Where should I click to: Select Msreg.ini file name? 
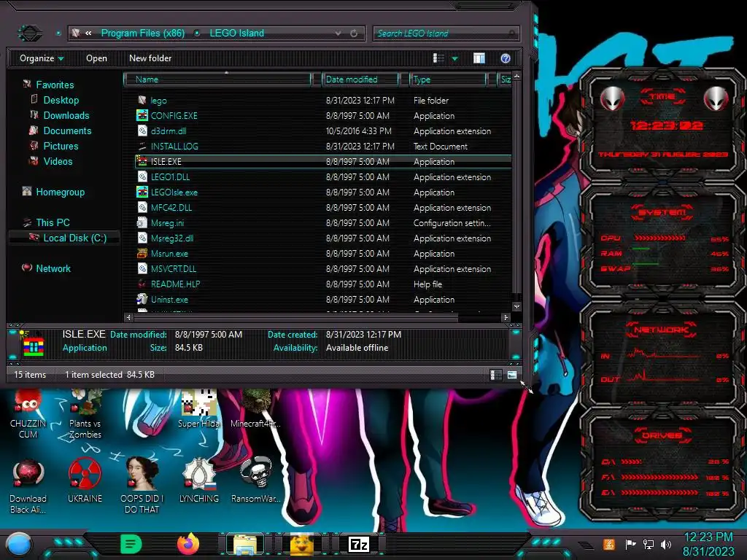click(x=167, y=223)
